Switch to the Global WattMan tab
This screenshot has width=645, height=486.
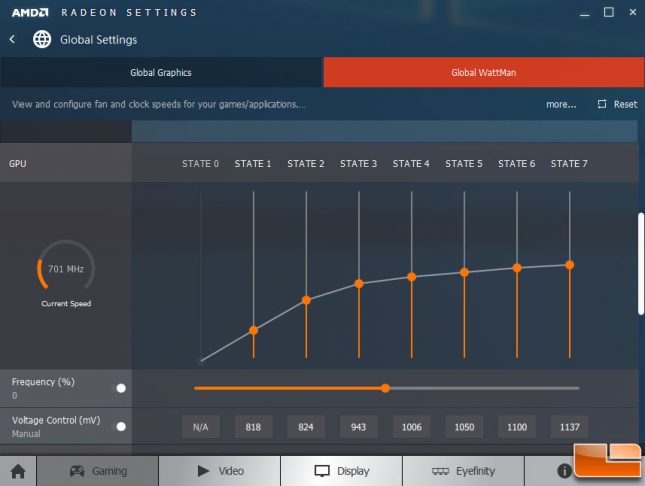484,72
